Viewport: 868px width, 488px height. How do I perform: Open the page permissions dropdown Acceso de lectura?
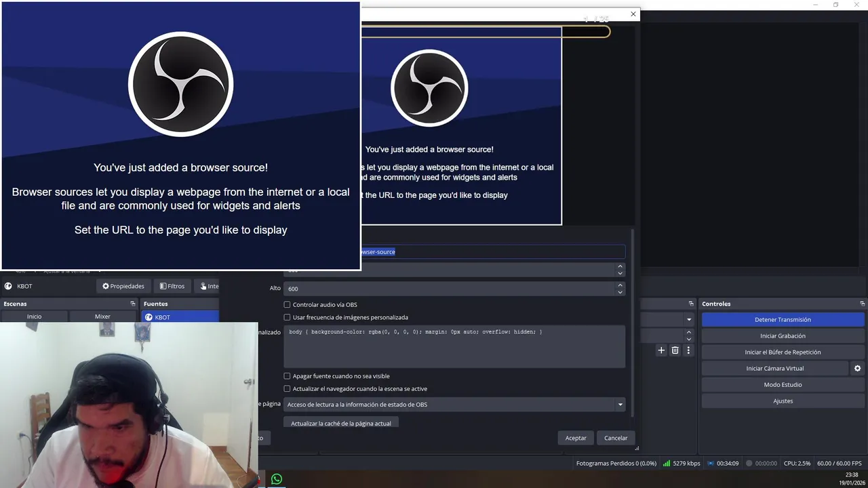coord(454,405)
